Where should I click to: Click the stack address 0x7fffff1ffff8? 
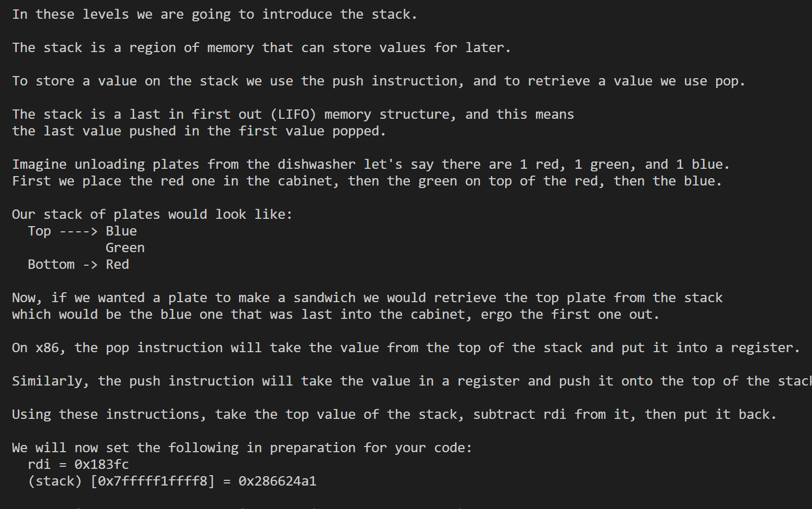point(153,481)
